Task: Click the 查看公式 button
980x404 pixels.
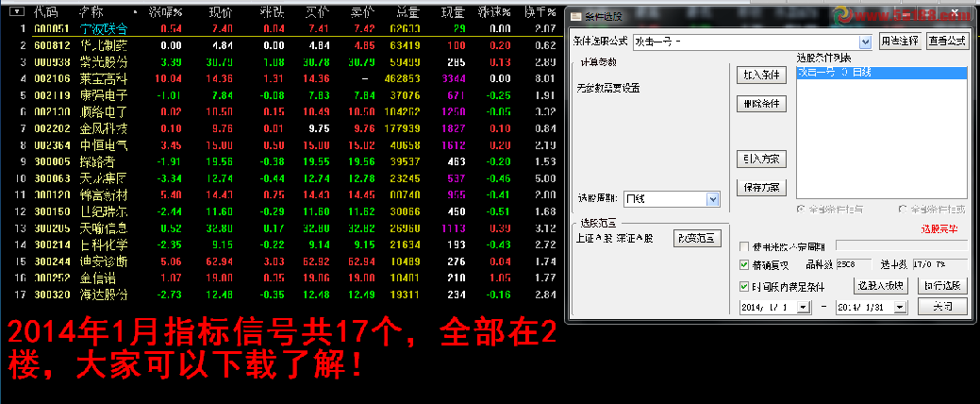Action: click(x=947, y=42)
